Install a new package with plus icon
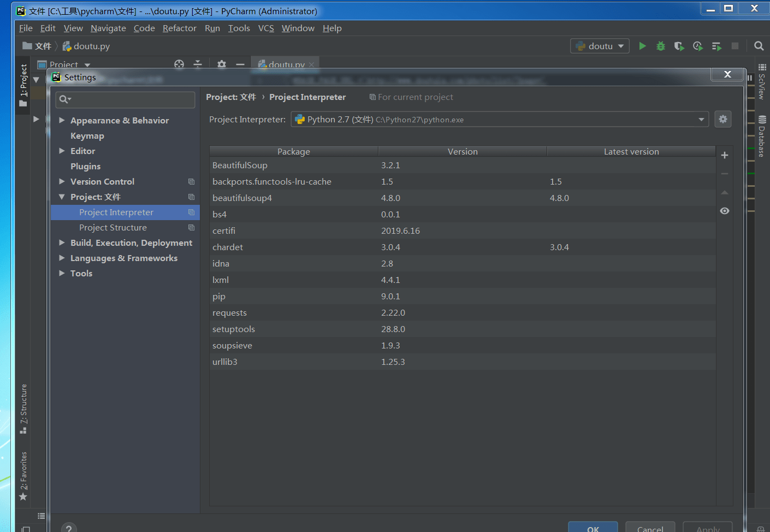 (x=725, y=155)
